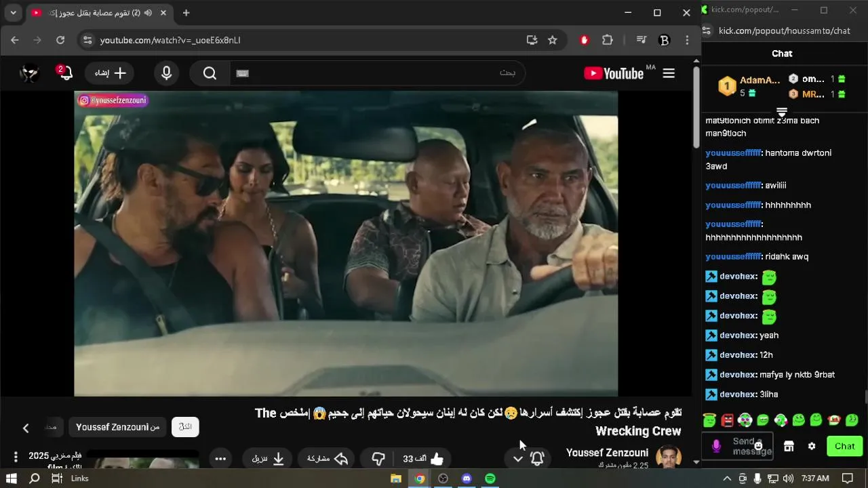Open the YouTube hamburger guide menu
Image resolution: width=868 pixels, height=488 pixels.
pyautogui.click(x=669, y=73)
